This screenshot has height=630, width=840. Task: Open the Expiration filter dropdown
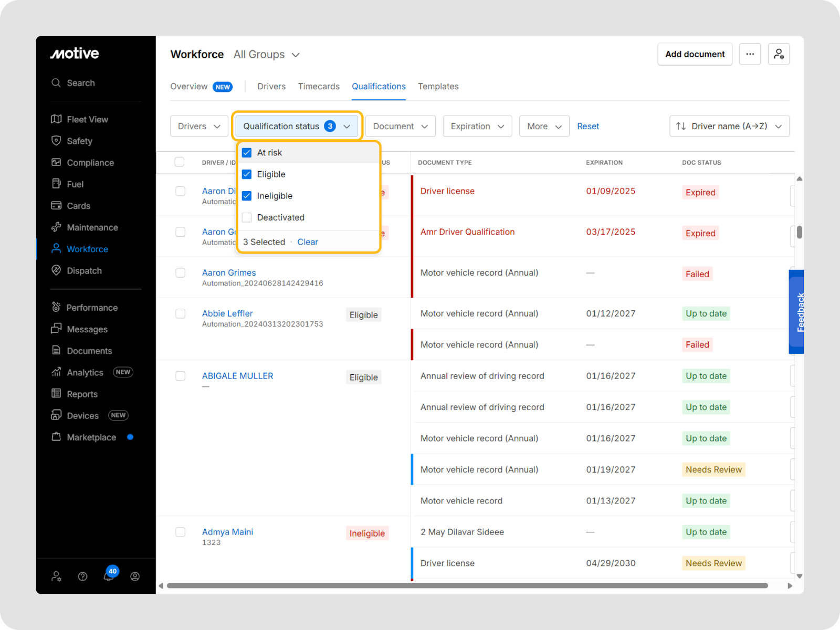click(477, 127)
